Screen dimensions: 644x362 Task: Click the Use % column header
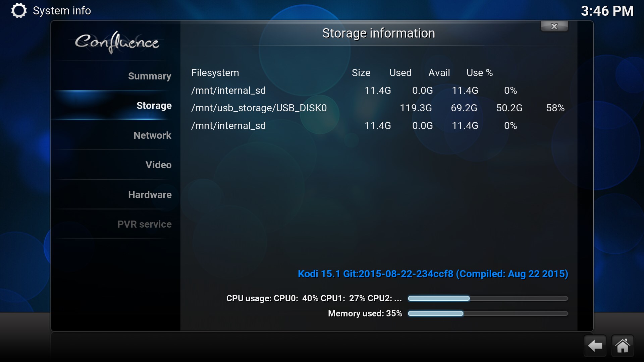(480, 73)
